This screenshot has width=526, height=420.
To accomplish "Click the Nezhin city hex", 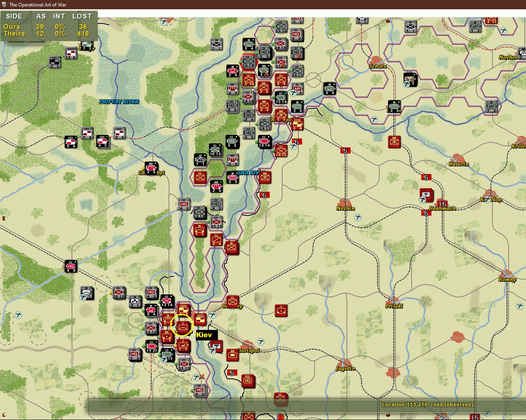I will click(345, 204).
